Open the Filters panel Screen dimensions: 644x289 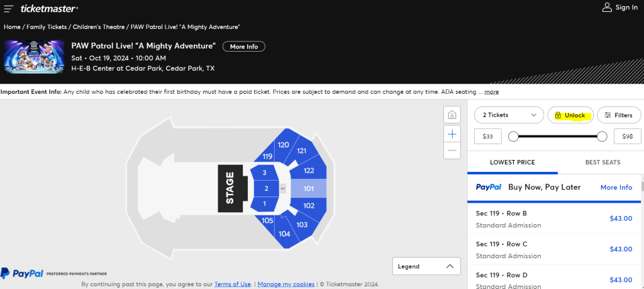619,115
